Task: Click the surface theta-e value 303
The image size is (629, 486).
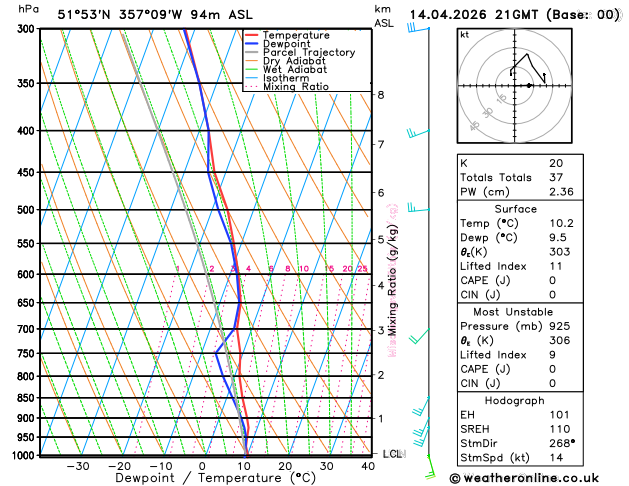Action: pos(560,252)
